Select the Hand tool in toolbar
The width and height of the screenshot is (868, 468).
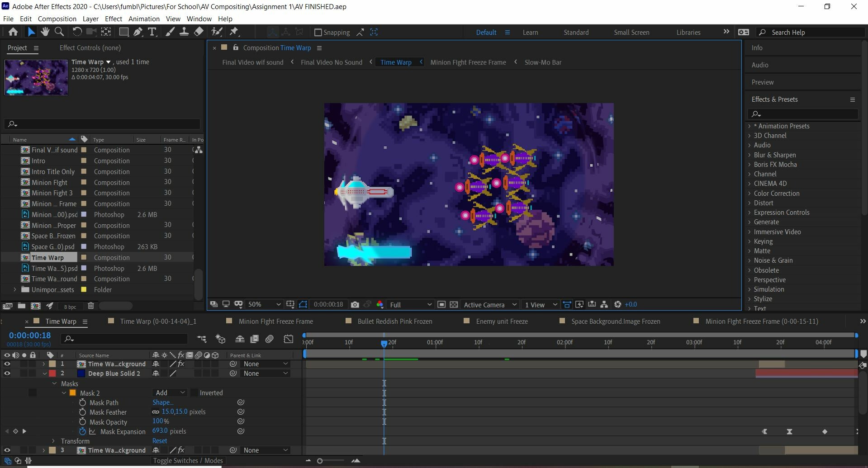(x=45, y=32)
